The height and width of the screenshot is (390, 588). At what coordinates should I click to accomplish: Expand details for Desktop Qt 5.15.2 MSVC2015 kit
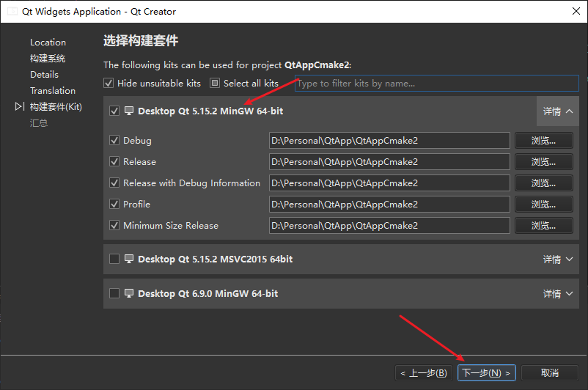pos(558,260)
